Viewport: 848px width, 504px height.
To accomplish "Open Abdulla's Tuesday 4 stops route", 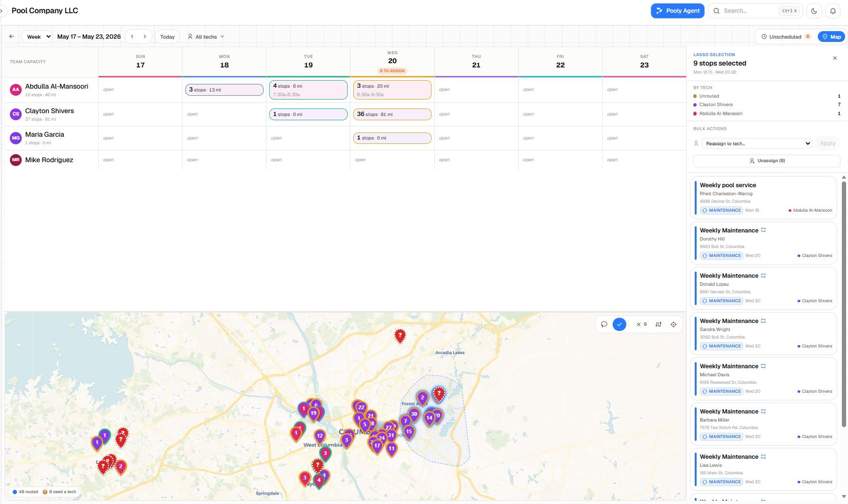I will [308, 90].
